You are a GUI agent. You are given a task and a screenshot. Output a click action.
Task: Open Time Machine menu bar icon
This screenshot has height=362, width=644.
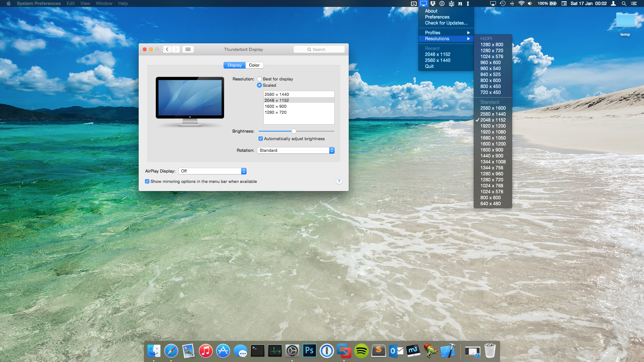[502, 3]
